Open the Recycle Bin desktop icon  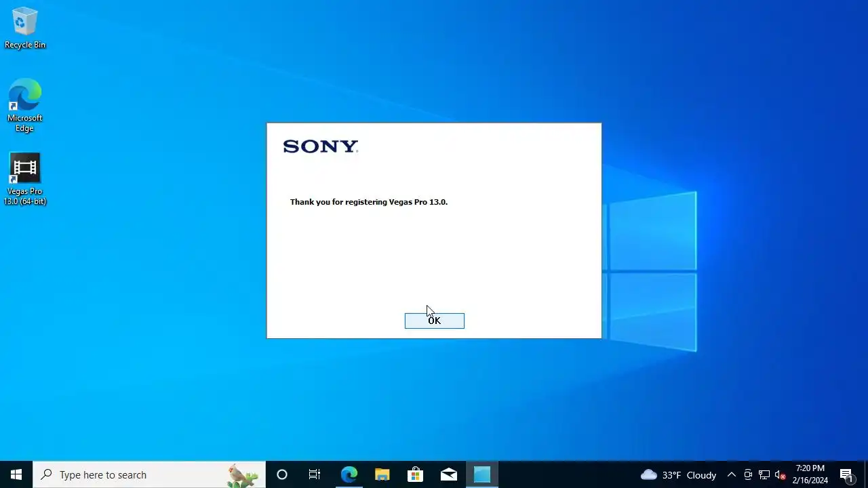tap(25, 28)
